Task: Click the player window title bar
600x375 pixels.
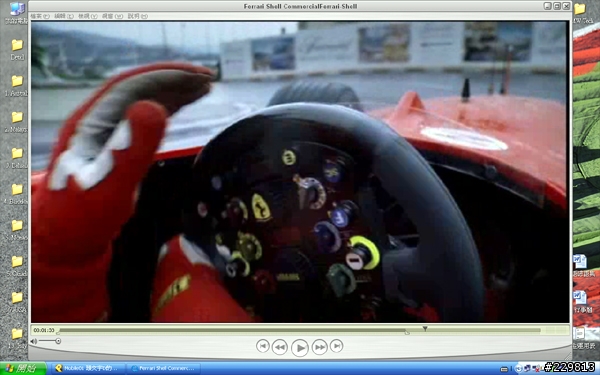Action: coord(300,6)
